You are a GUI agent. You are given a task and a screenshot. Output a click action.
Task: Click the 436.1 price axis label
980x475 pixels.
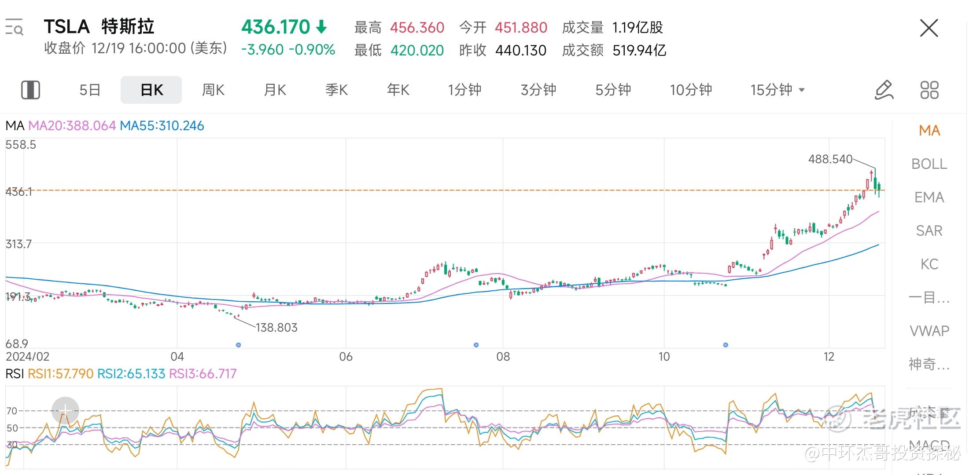coord(18,192)
